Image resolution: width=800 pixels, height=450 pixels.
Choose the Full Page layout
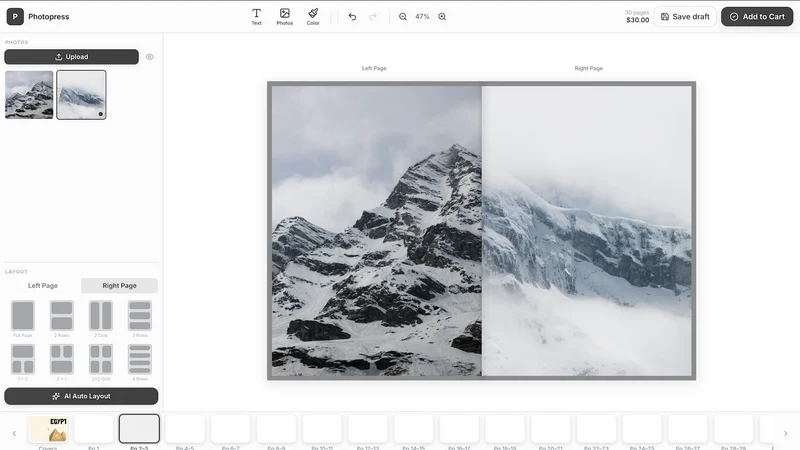(22, 316)
